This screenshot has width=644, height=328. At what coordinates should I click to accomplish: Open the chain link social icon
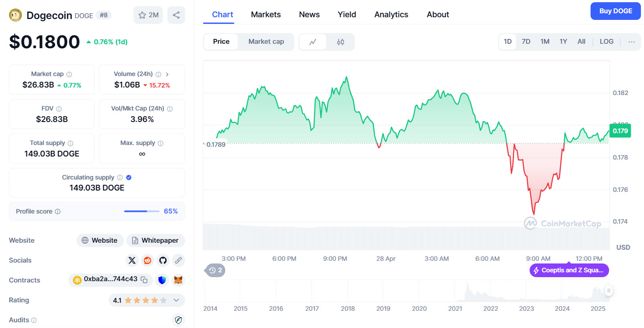click(x=178, y=260)
